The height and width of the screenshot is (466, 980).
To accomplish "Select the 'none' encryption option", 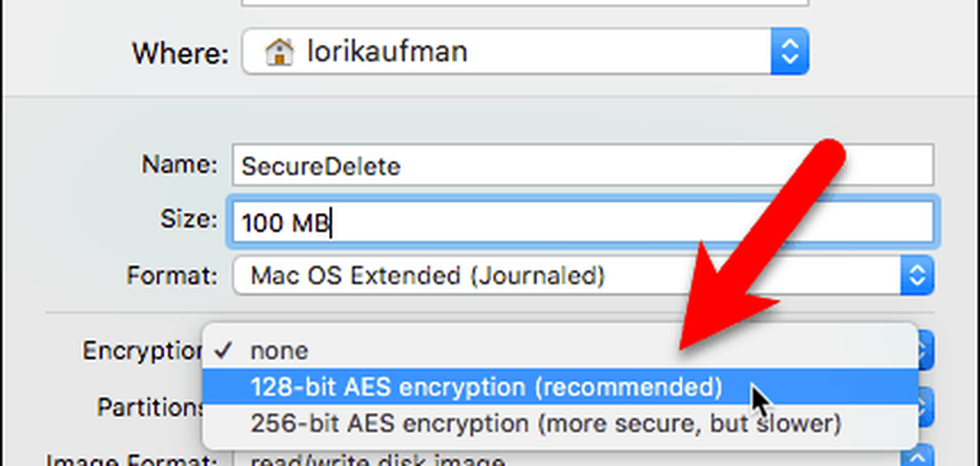I will [x=279, y=350].
